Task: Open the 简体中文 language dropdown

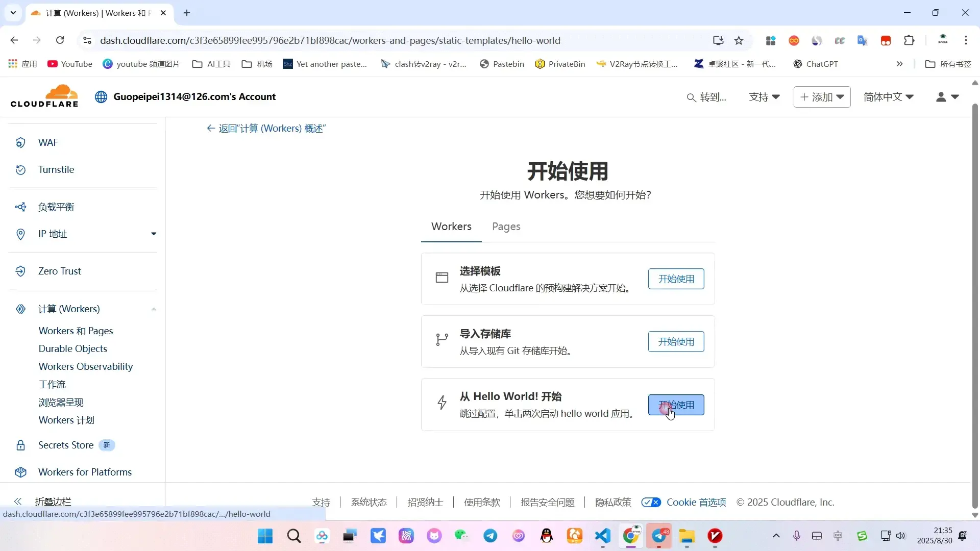Action: (x=888, y=97)
